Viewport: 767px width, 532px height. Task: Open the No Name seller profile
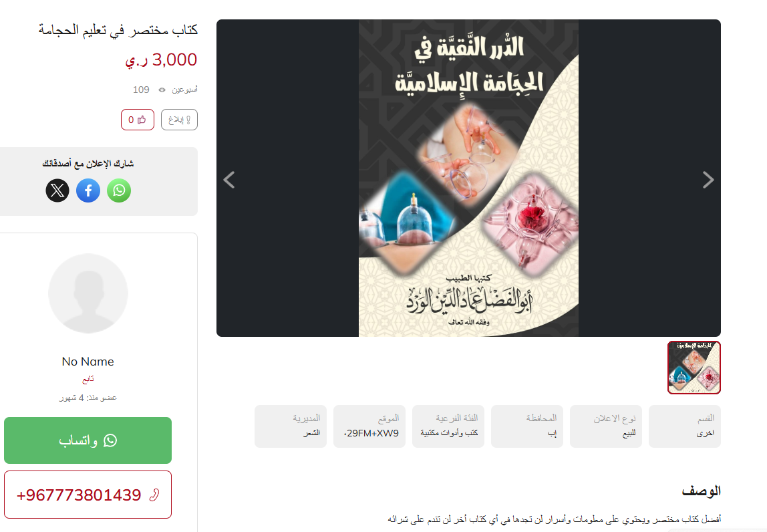pos(88,362)
